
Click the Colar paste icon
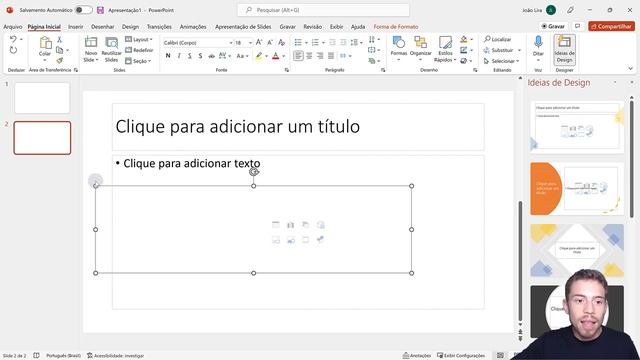pos(45,43)
